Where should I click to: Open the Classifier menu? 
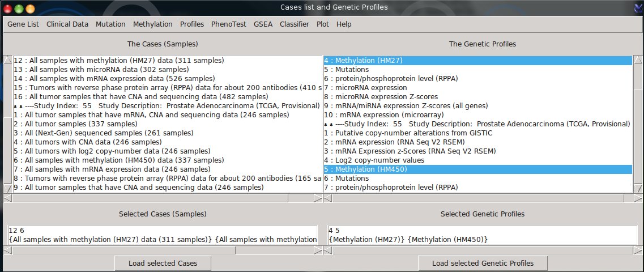295,24
